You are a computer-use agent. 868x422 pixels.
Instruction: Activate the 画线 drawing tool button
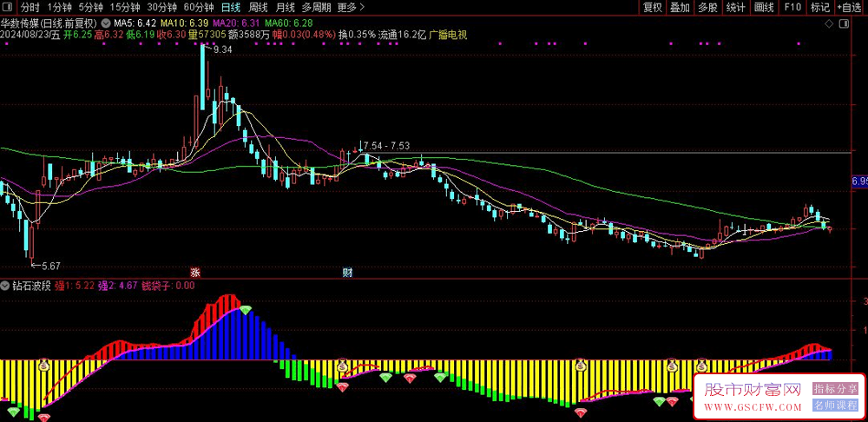pyautogui.click(x=764, y=8)
